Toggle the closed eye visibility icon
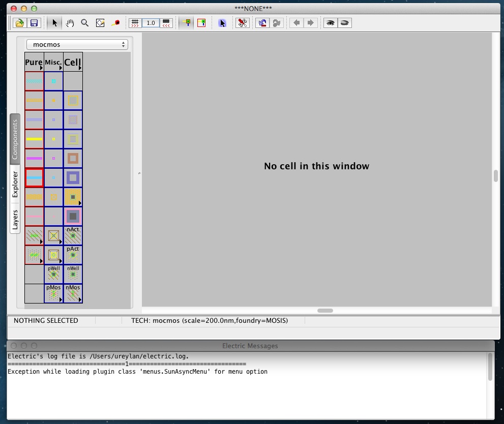 click(x=345, y=23)
